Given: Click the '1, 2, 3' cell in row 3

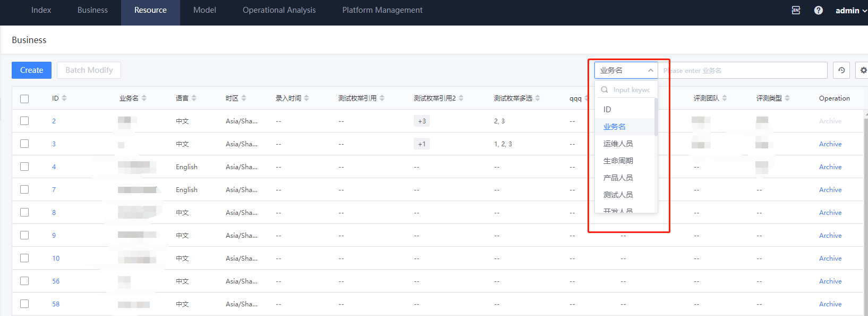Looking at the screenshot, I should coord(503,144).
